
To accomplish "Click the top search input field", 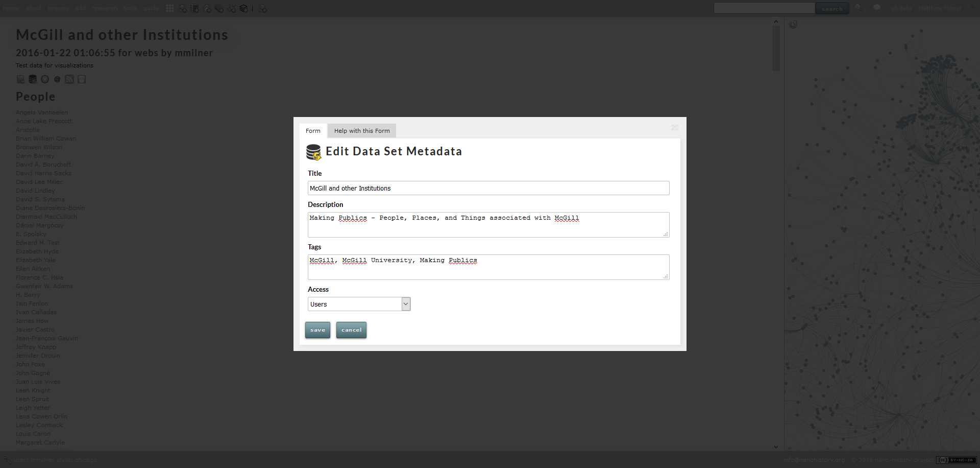I will click(x=764, y=8).
